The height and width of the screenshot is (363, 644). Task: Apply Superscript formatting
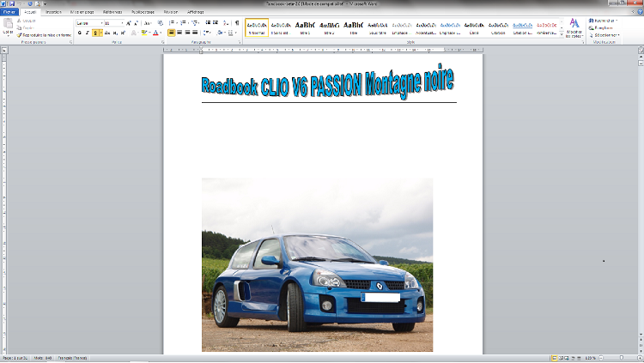pyautogui.click(x=123, y=33)
